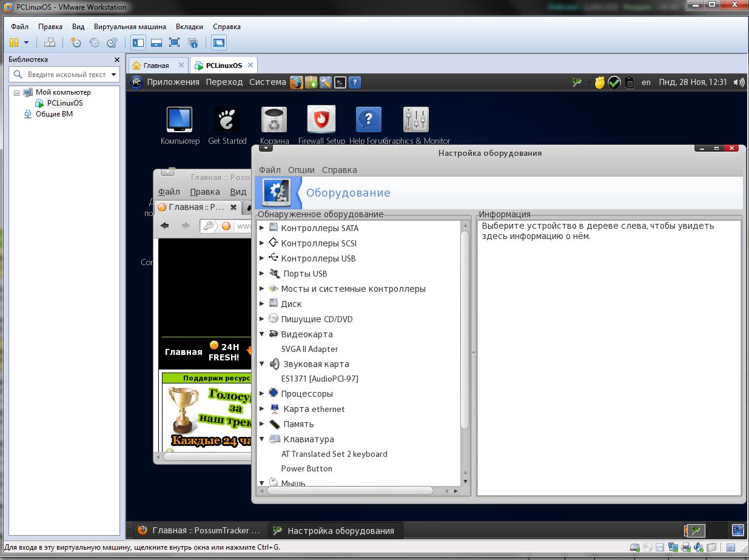The height and width of the screenshot is (560, 749).
Task: Click Send Ctrl+Alt+Del keyboard icon
Action: [50, 42]
